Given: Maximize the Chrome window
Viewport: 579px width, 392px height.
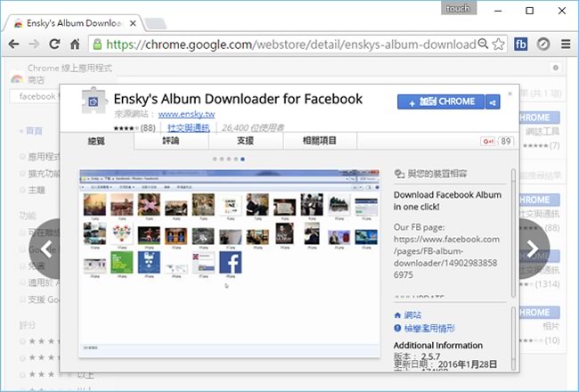Looking at the screenshot, I should pyautogui.click(x=529, y=11).
